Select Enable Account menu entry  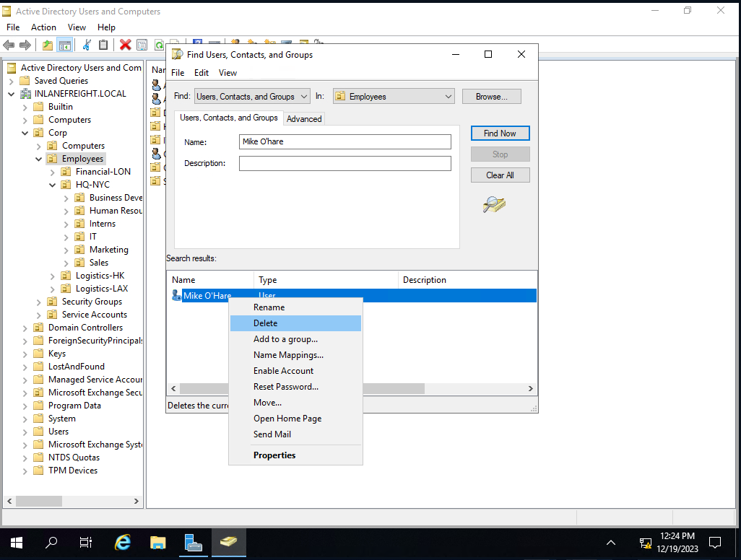pyautogui.click(x=296, y=371)
